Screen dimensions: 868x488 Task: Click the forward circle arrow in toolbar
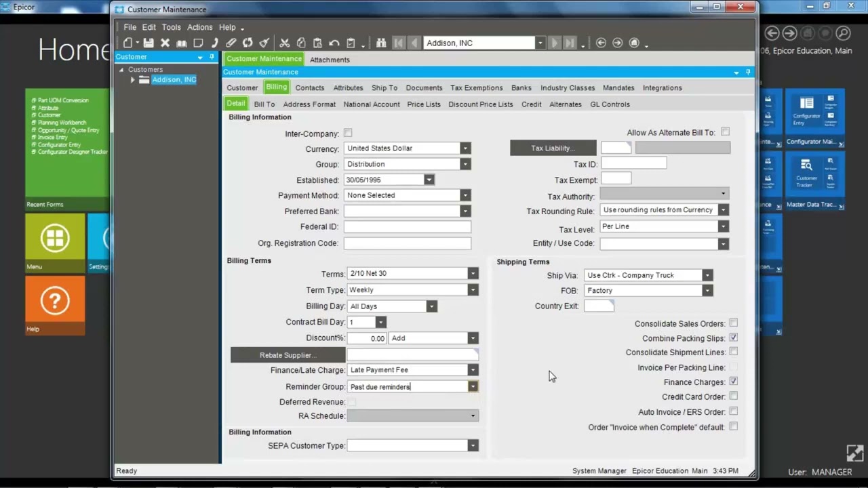[x=617, y=43]
